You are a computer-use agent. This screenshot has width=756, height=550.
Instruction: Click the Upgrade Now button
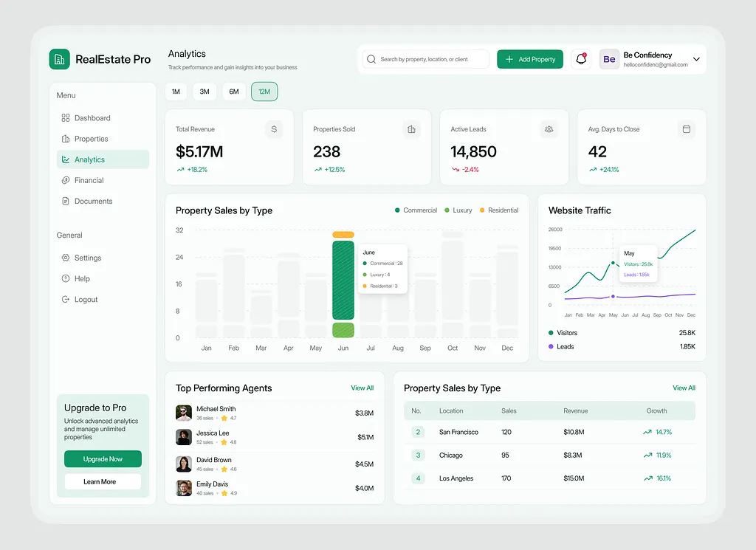[x=103, y=459]
